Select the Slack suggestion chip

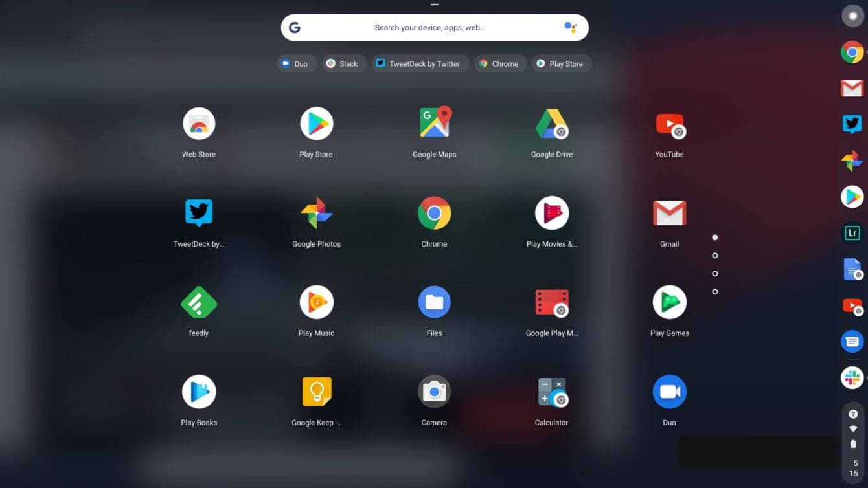[343, 63]
